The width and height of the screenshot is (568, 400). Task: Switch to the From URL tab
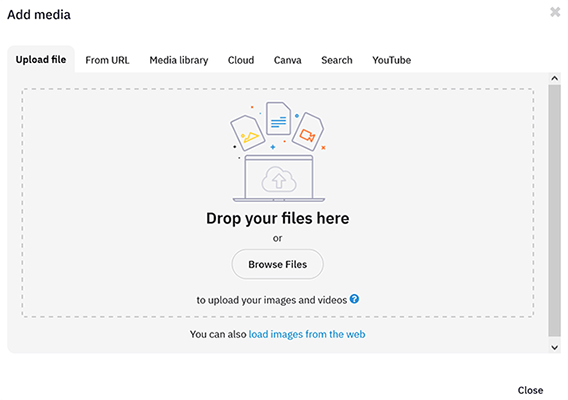point(107,60)
